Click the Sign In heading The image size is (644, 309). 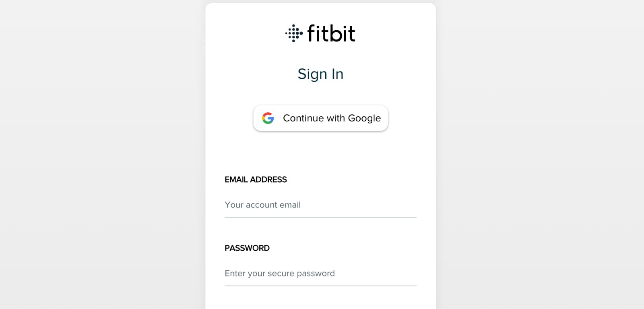320,74
